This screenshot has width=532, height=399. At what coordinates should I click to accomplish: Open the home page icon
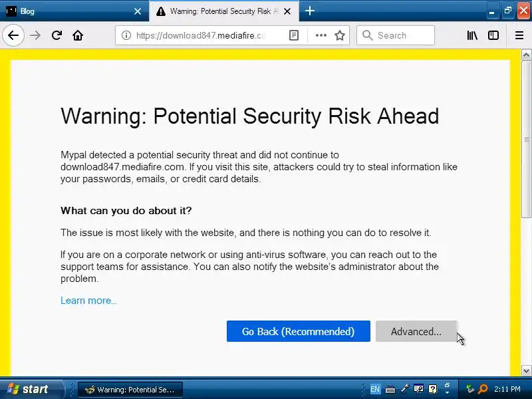tap(78, 35)
